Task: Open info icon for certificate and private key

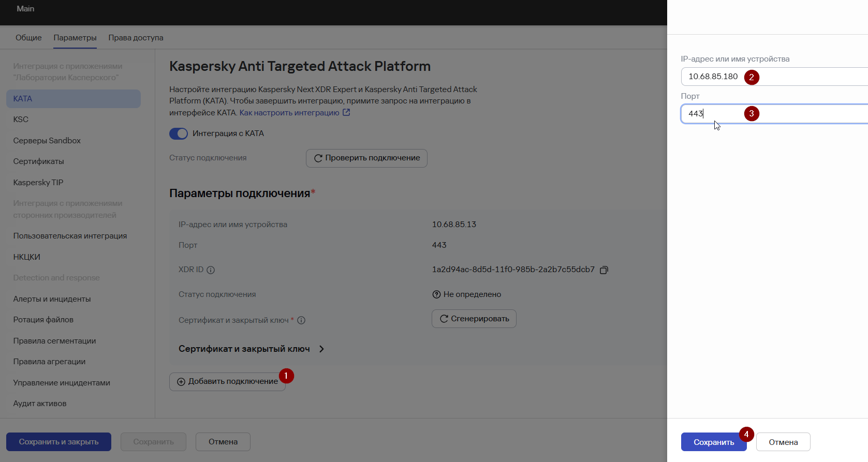Action: (x=301, y=320)
